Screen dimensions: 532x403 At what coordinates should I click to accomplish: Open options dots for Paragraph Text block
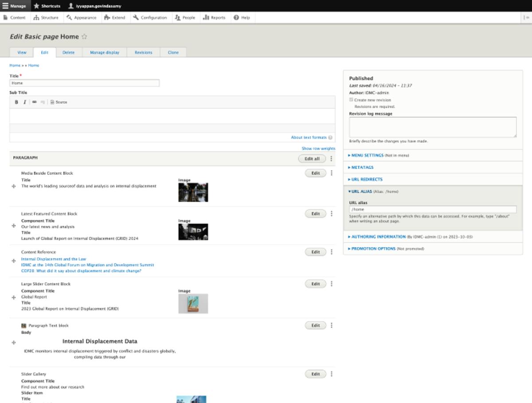[332, 325]
